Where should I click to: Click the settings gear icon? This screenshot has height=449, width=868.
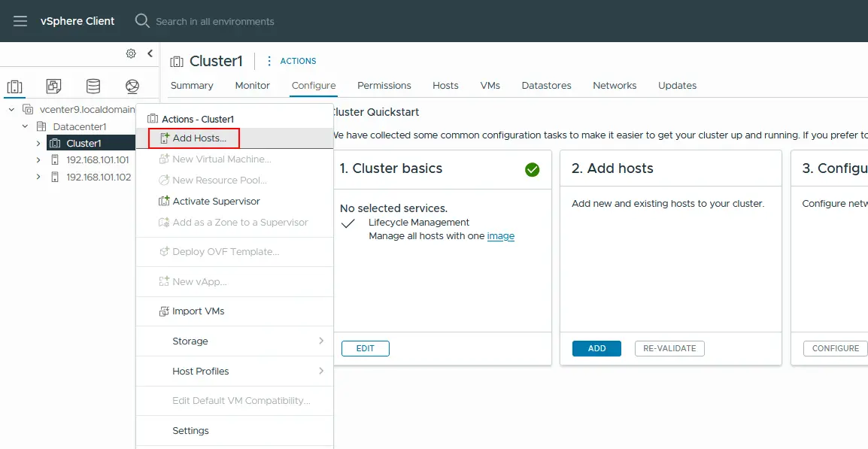point(130,53)
